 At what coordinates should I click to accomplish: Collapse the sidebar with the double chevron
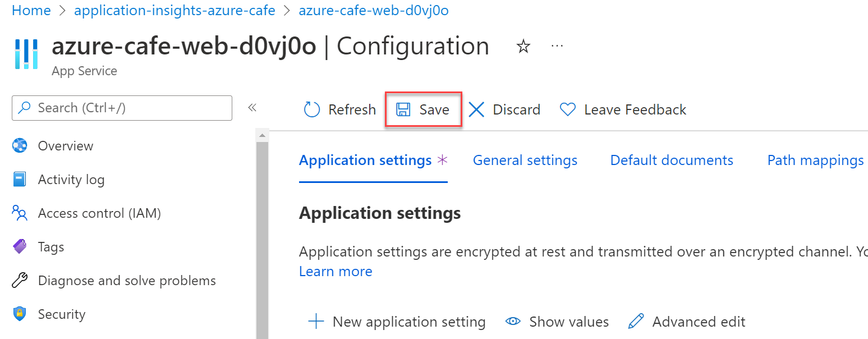pos(252,108)
